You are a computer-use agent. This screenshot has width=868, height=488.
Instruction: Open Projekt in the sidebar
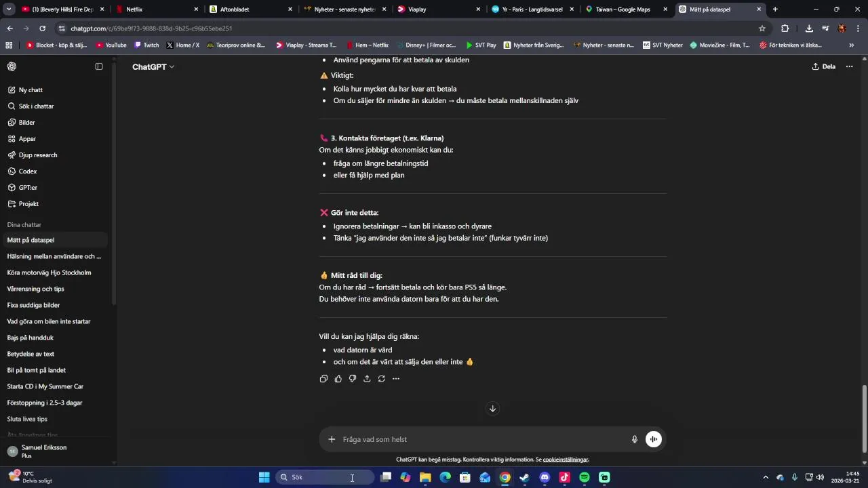[54, 204]
